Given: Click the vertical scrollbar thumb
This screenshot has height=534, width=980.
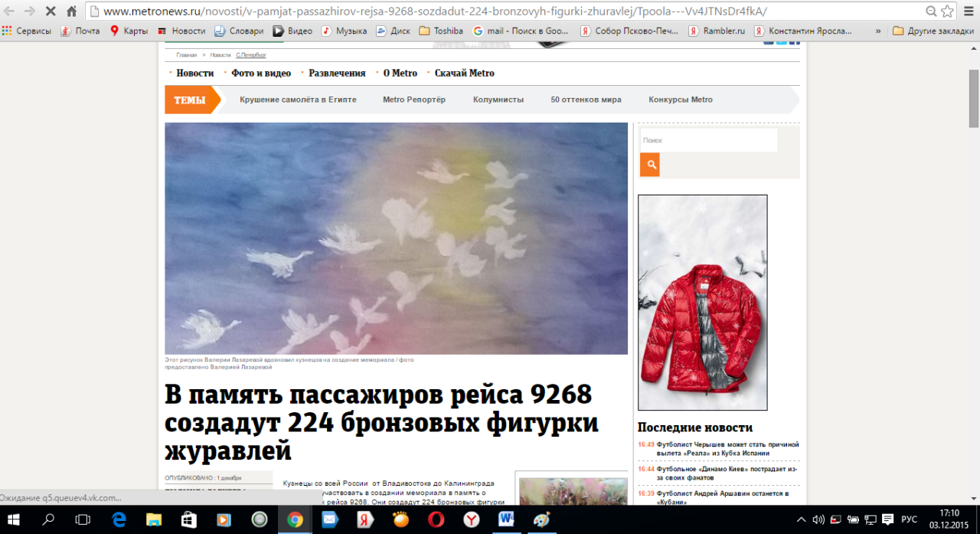Looking at the screenshot, I should click(x=974, y=100).
